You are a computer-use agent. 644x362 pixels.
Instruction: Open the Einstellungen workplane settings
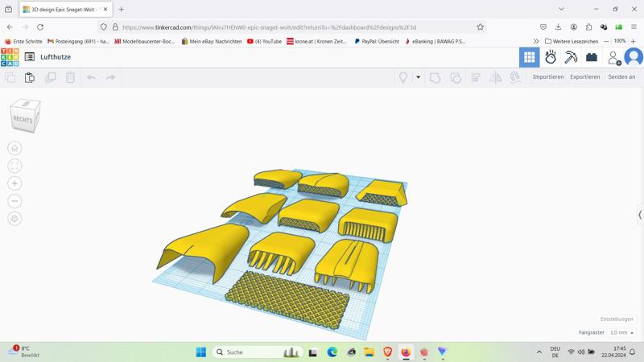617,319
